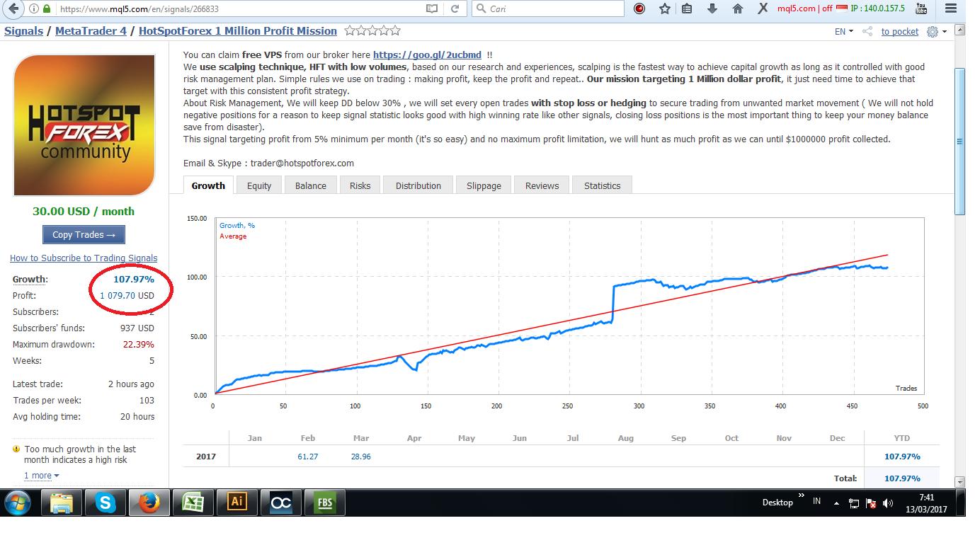Switch to Firefox taskbar icon

click(149, 503)
